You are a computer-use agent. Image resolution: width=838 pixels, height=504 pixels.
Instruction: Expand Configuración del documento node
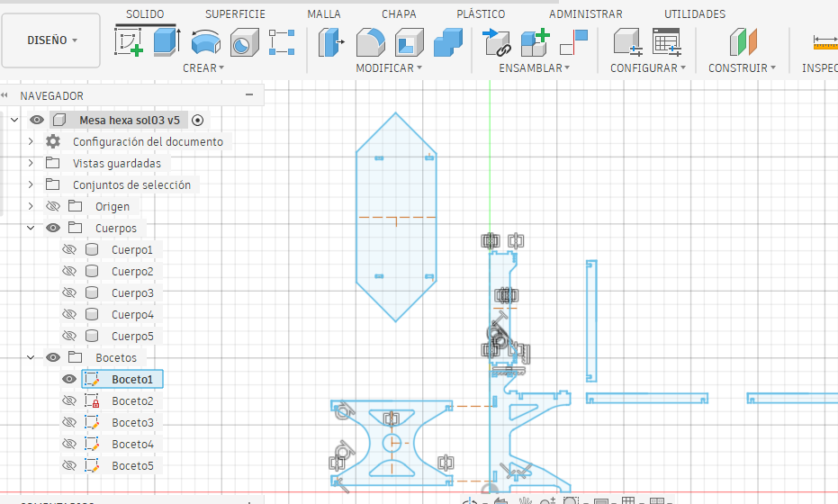(31, 141)
